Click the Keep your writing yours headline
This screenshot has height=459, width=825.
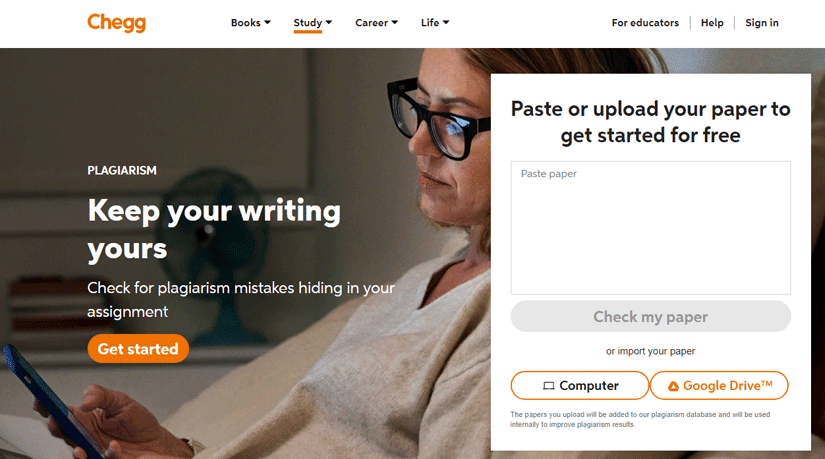pos(214,229)
